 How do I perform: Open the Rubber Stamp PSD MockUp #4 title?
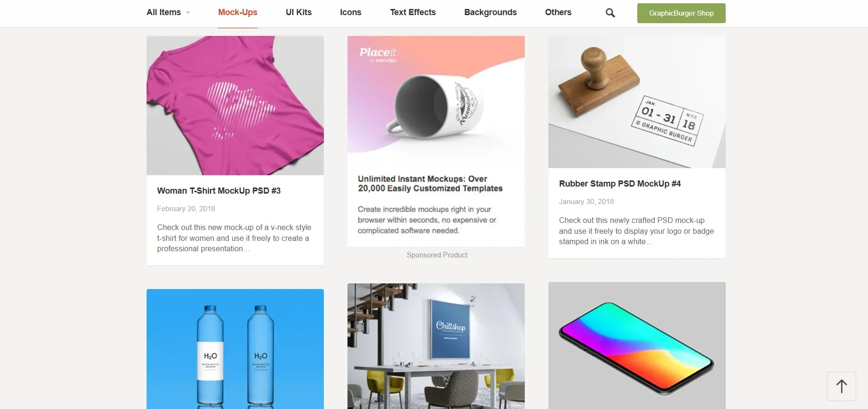(x=620, y=184)
